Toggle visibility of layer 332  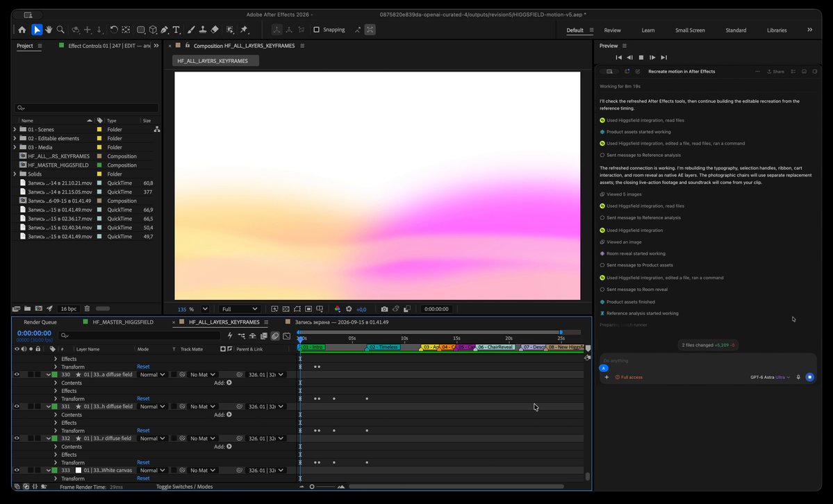point(17,438)
